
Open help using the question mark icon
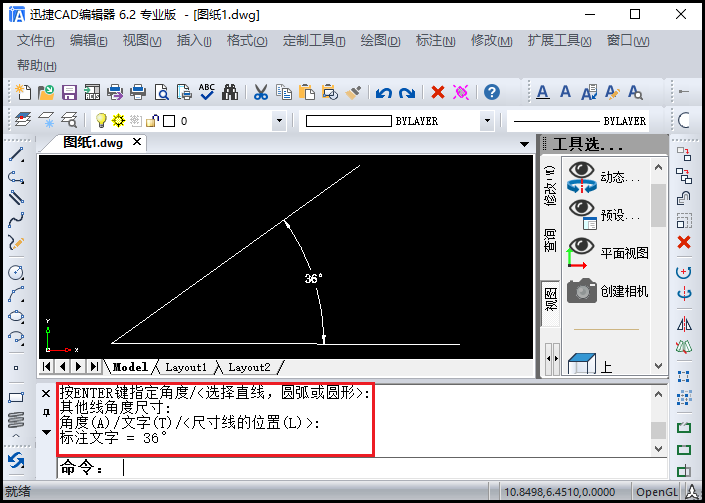[x=492, y=92]
